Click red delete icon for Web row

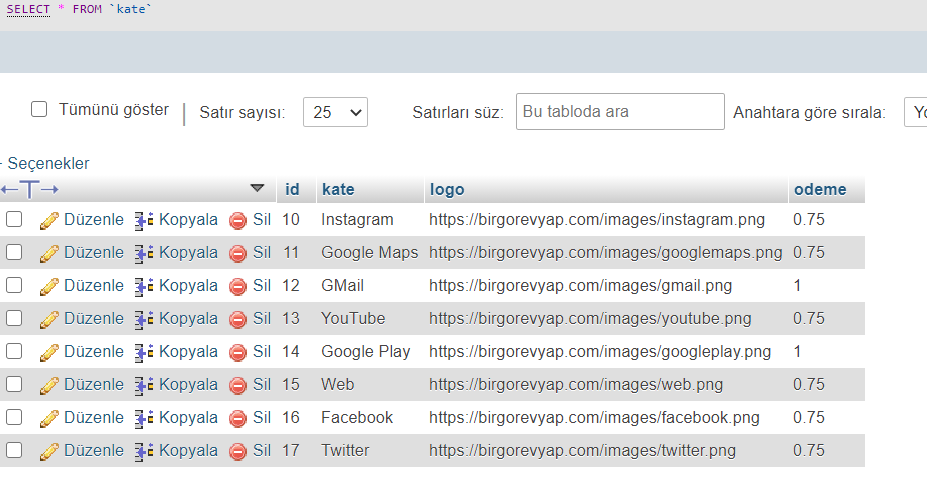[x=238, y=387]
